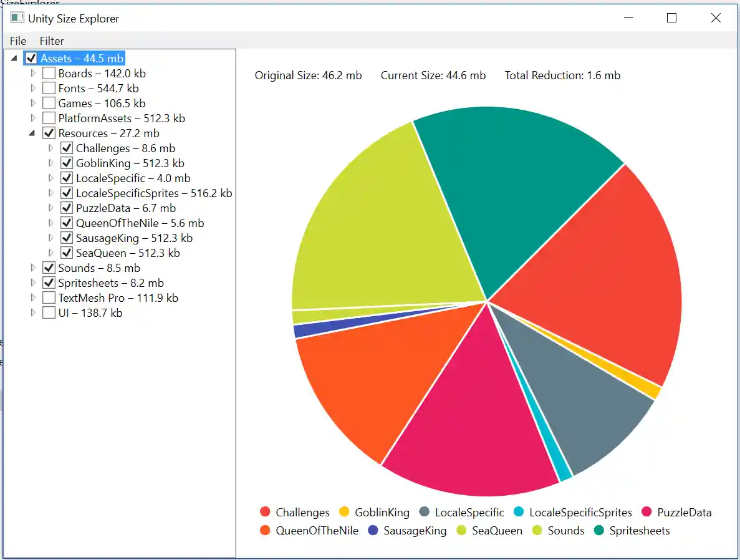The width and height of the screenshot is (740, 560).
Task: Enable the Boards checkbox
Action: (49, 73)
